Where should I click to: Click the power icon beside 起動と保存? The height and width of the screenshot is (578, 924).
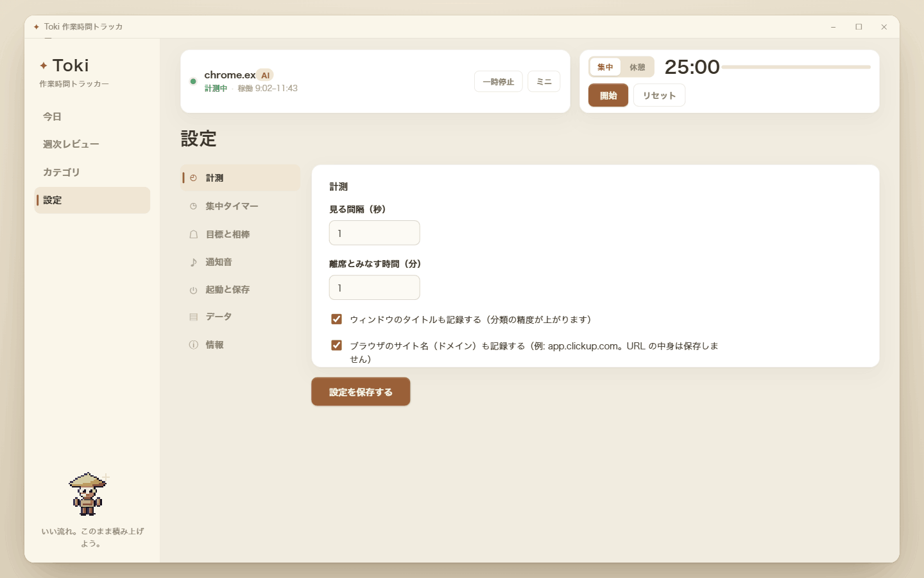(193, 290)
